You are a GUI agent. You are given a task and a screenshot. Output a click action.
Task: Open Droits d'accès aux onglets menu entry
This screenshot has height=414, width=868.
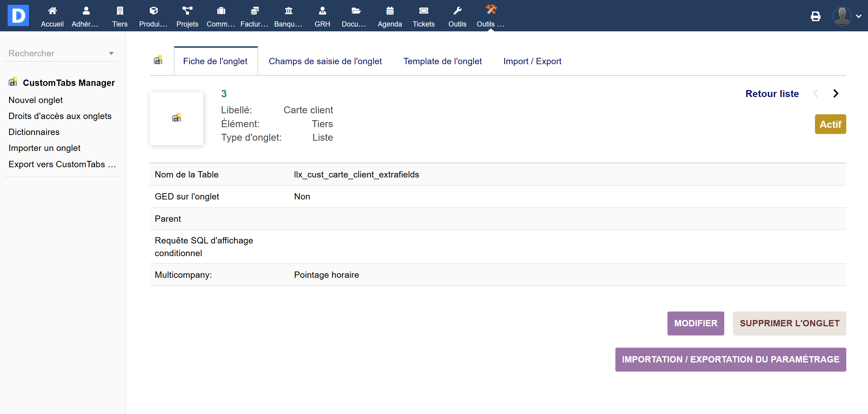[60, 116]
